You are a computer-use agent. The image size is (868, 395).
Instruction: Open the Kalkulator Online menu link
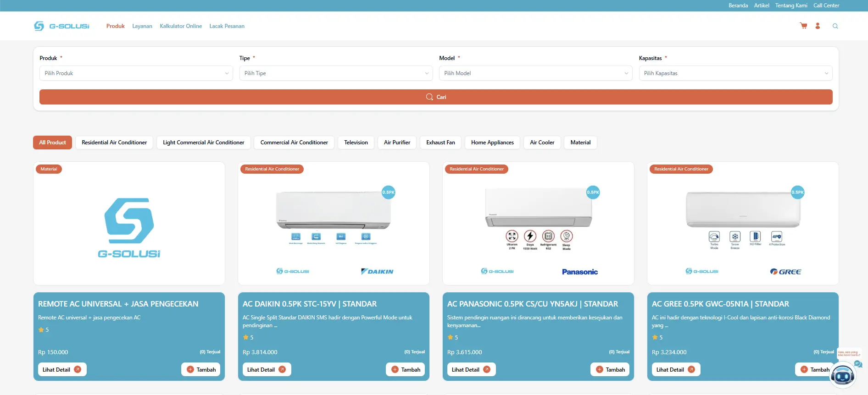pyautogui.click(x=181, y=26)
